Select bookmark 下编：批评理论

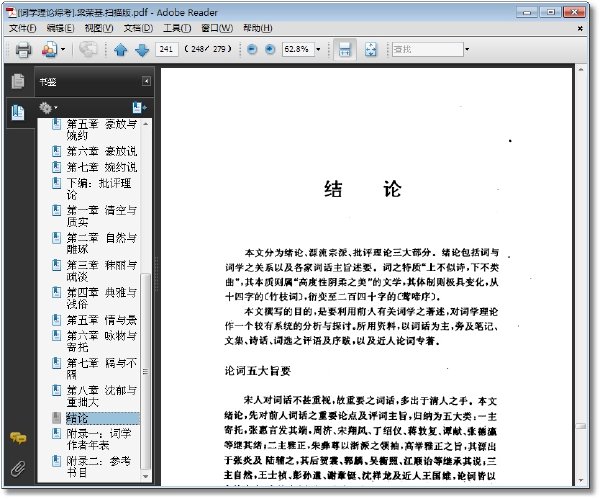tap(99, 189)
